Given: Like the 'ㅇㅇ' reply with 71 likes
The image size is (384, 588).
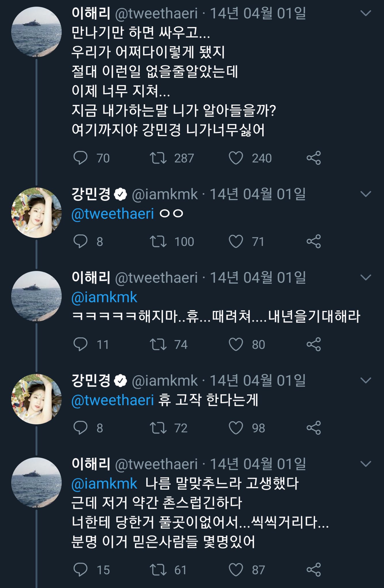Looking at the screenshot, I should tap(236, 241).
